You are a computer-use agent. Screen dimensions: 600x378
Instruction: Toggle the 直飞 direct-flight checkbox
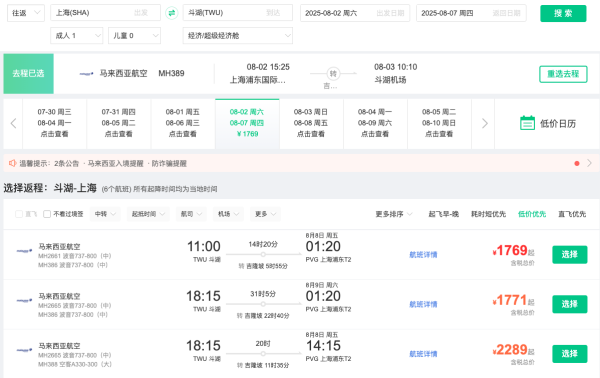[x=19, y=214]
